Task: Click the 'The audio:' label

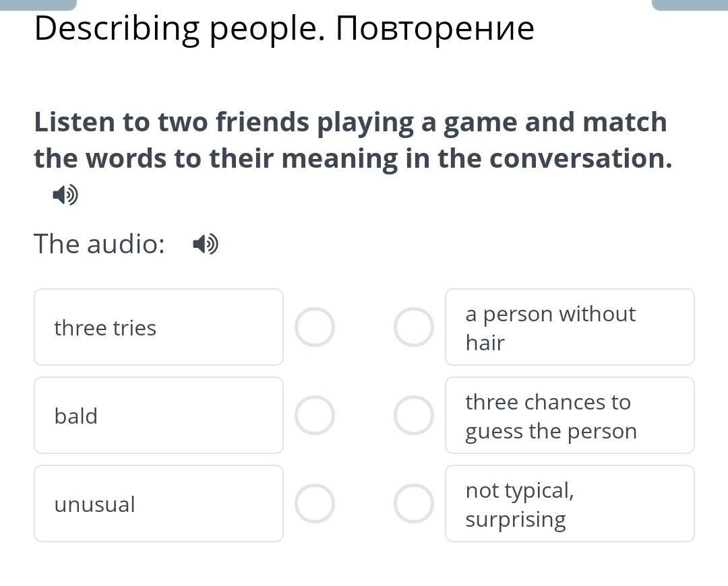Action: pyautogui.click(x=99, y=244)
